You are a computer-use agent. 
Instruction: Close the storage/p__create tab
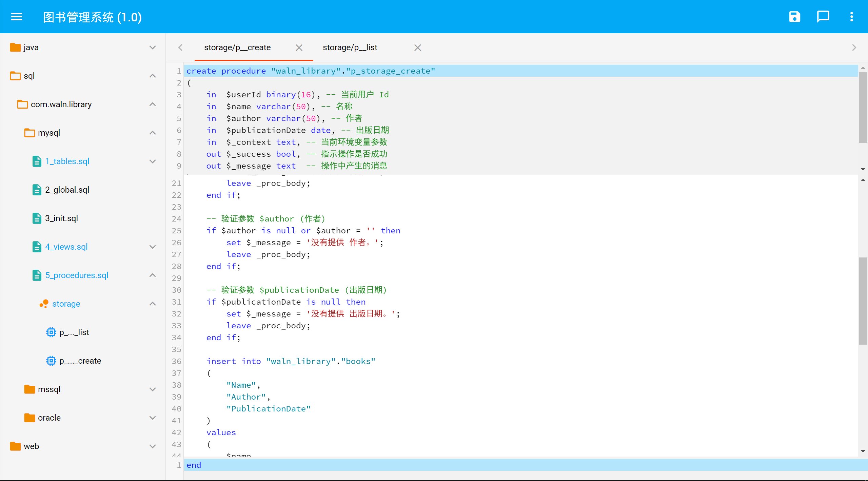point(299,48)
